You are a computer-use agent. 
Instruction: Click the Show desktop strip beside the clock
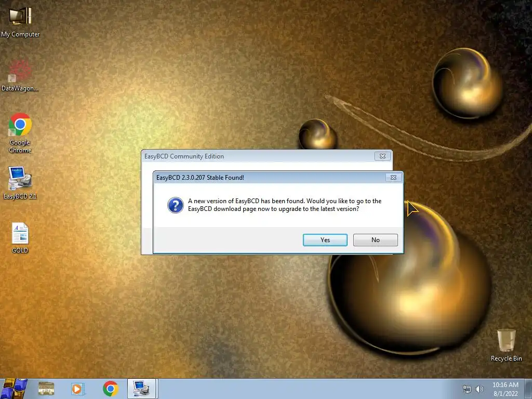point(528,389)
